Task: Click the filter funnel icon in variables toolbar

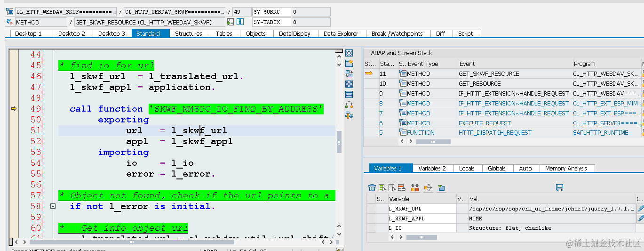Action: 441,188
